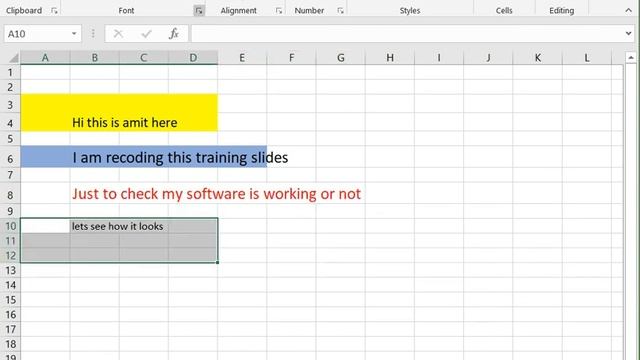This screenshot has width=640, height=360.
Task: Select column L header
Action: [587, 58]
